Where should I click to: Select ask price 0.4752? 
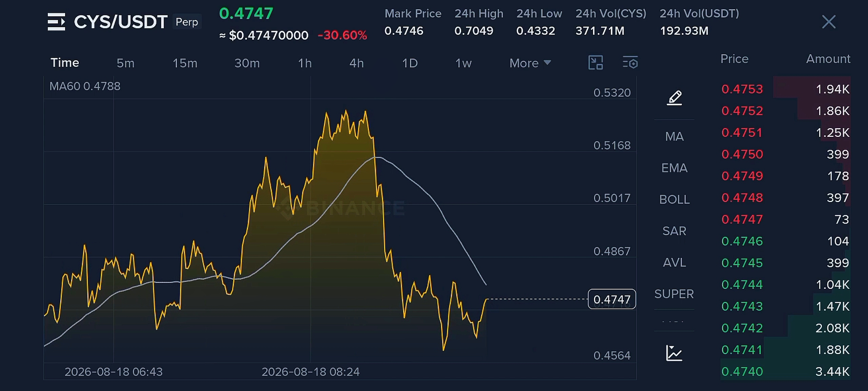point(742,111)
